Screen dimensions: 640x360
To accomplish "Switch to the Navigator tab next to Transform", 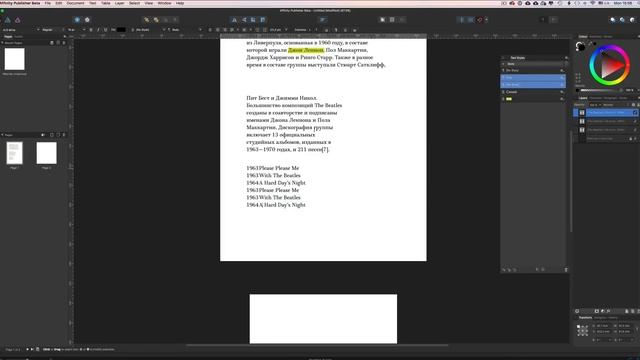I will pyautogui.click(x=600, y=318).
